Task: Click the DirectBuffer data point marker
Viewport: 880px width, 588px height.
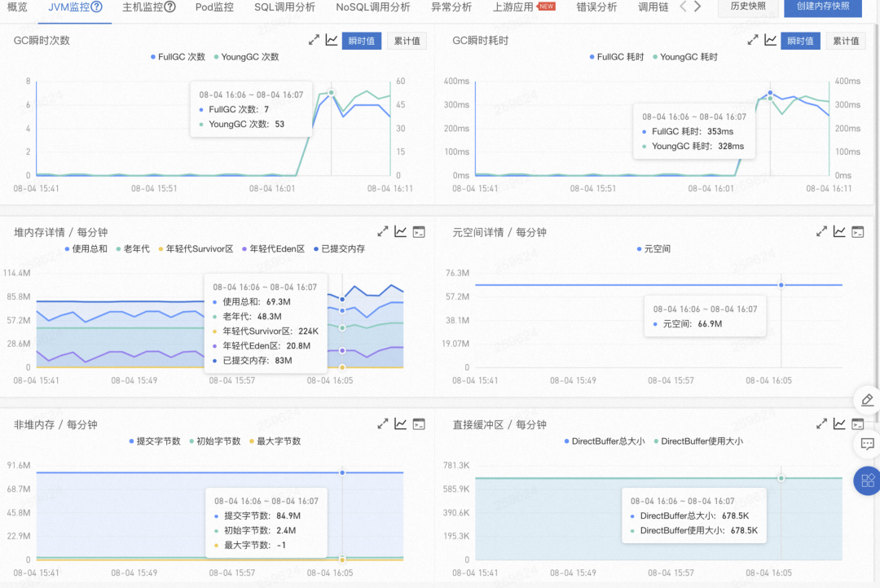Action: [781, 478]
